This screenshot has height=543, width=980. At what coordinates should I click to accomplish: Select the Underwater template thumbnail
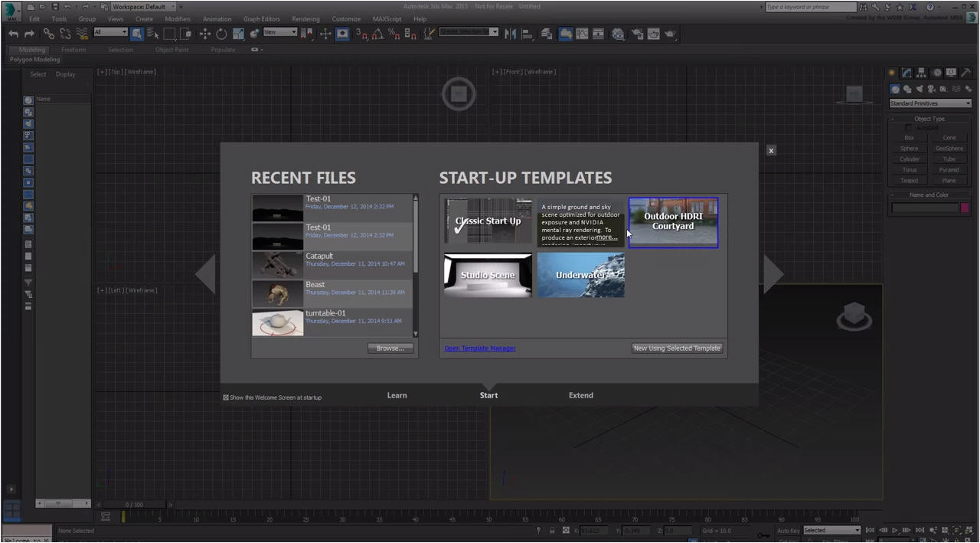tap(580, 275)
